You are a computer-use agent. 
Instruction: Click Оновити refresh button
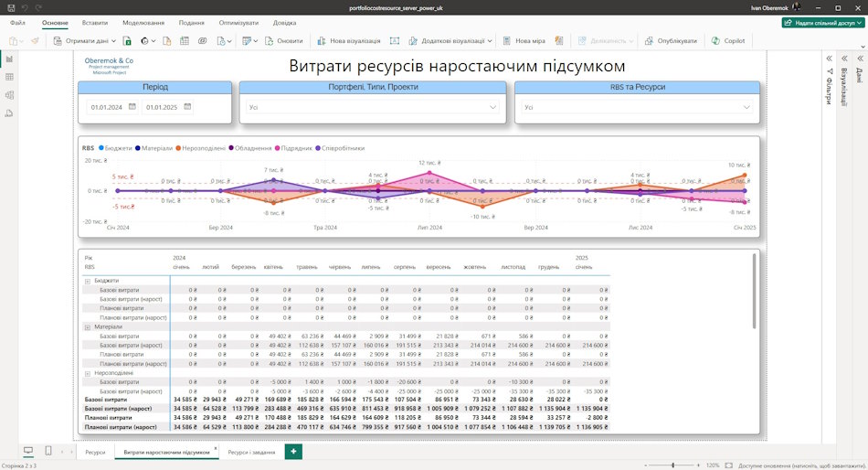click(284, 41)
